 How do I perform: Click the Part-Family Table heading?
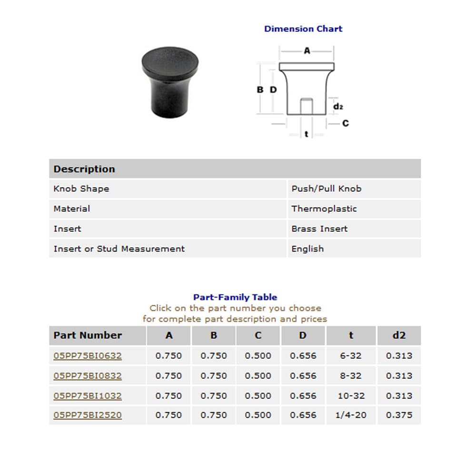click(x=235, y=297)
